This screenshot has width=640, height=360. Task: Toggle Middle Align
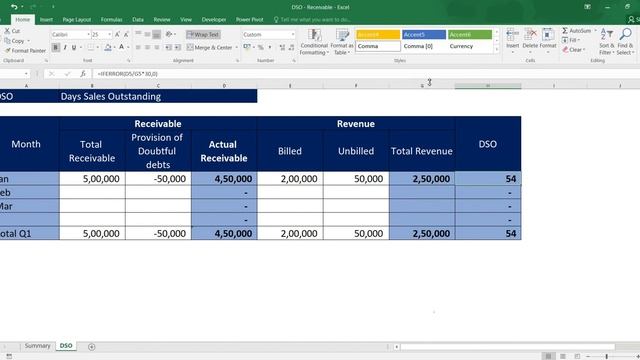pos(147,34)
